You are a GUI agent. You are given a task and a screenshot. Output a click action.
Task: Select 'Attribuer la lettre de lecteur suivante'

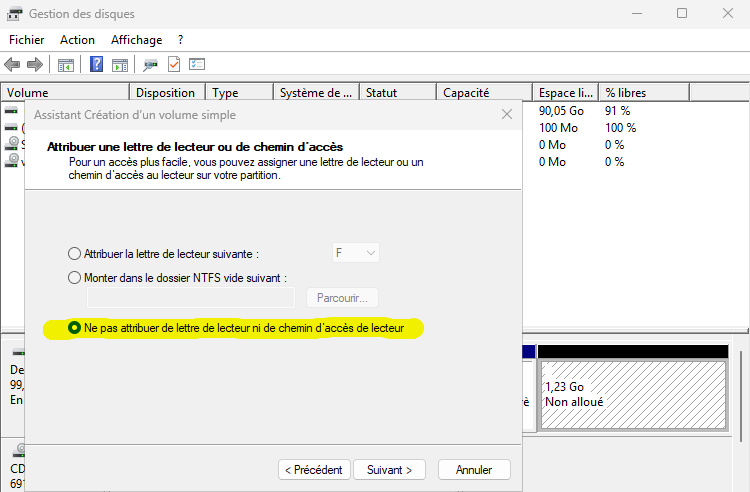[x=74, y=254]
